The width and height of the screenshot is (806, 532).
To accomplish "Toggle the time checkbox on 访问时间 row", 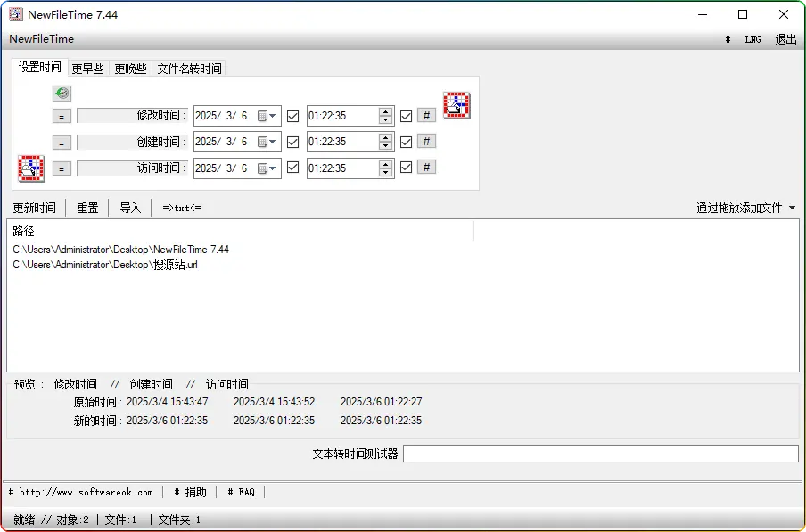I will pyautogui.click(x=407, y=167).
